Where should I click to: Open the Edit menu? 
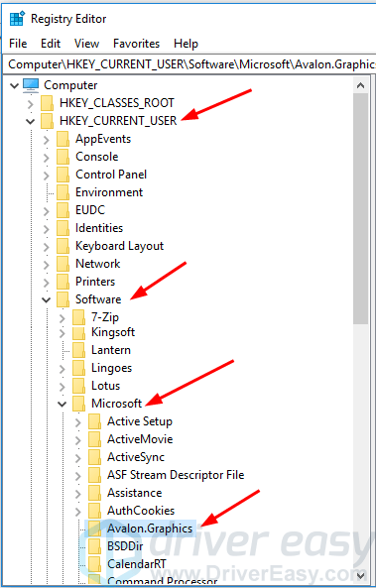coord(51,44)
